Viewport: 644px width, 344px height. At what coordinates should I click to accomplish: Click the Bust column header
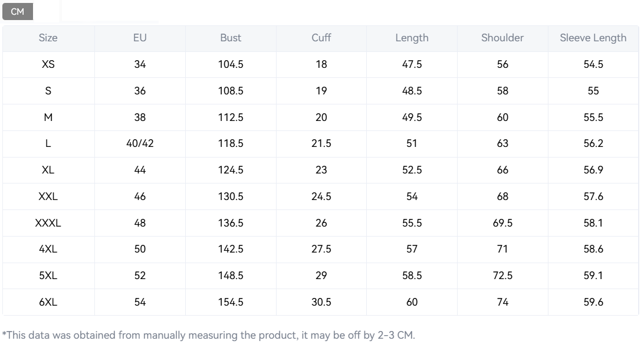click(x=231, y=38)
